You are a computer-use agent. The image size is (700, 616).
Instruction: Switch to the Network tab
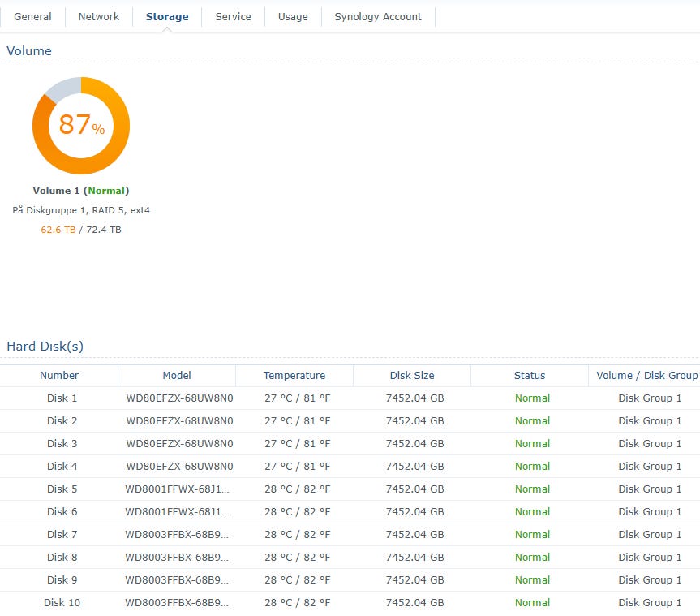[x=99, y=17]
